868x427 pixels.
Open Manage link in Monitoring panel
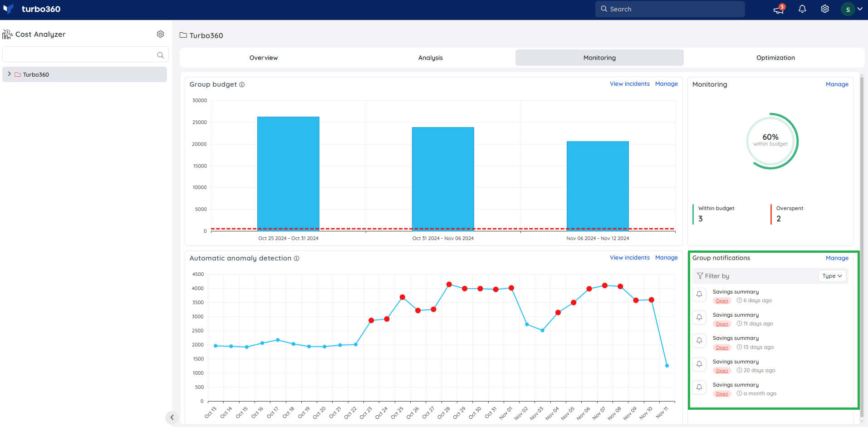coord(837,84)
